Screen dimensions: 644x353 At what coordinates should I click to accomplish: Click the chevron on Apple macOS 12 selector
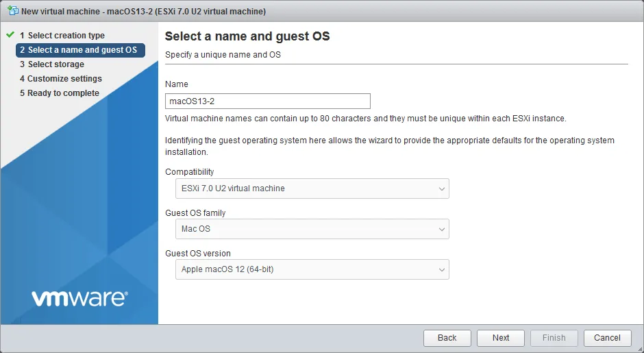441,269
